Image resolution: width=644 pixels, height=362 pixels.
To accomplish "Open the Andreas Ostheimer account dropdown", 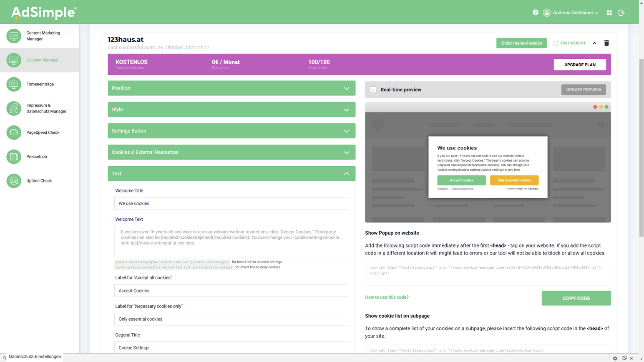I will coord(576,13).
